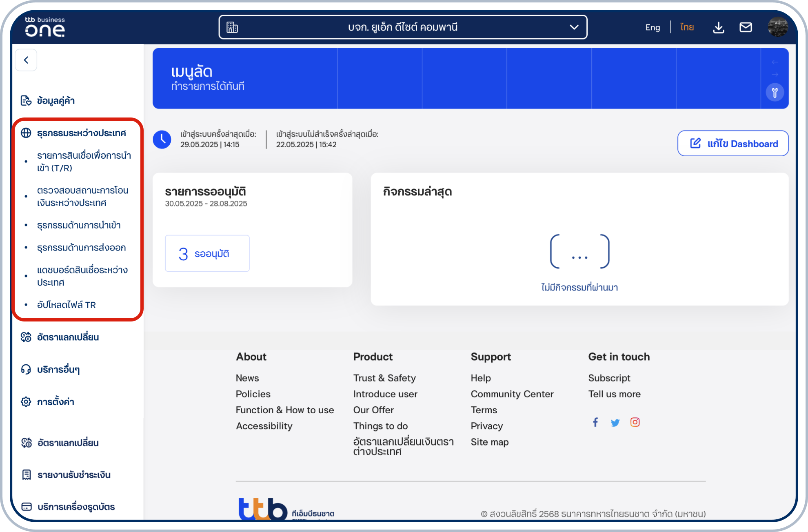
Task: Switch language to ไทย
Action: (687, 27)
